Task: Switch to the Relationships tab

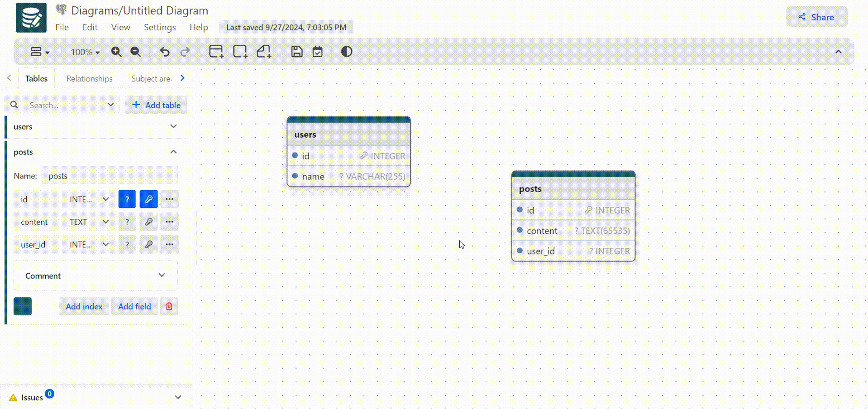Action: (x=90, y=78)
